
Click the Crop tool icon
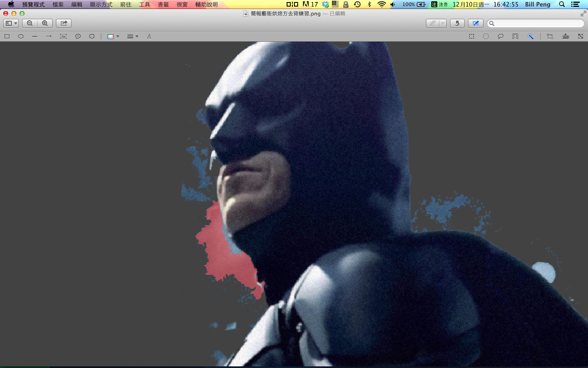tap(550, 36)
